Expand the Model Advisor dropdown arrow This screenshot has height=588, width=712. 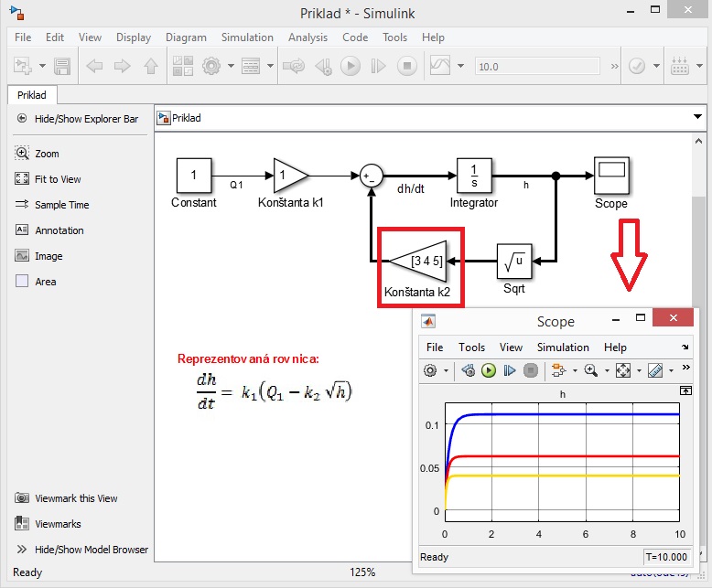pos(656,66)
